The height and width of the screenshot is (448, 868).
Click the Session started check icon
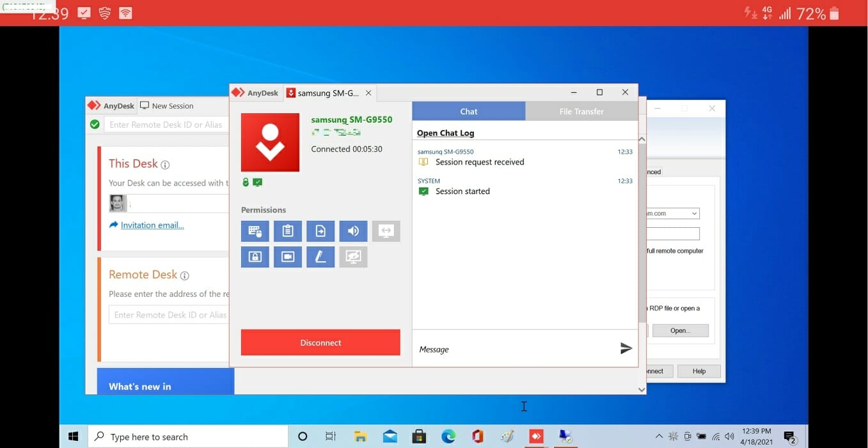pyautogui.click(x=423, y=191)
